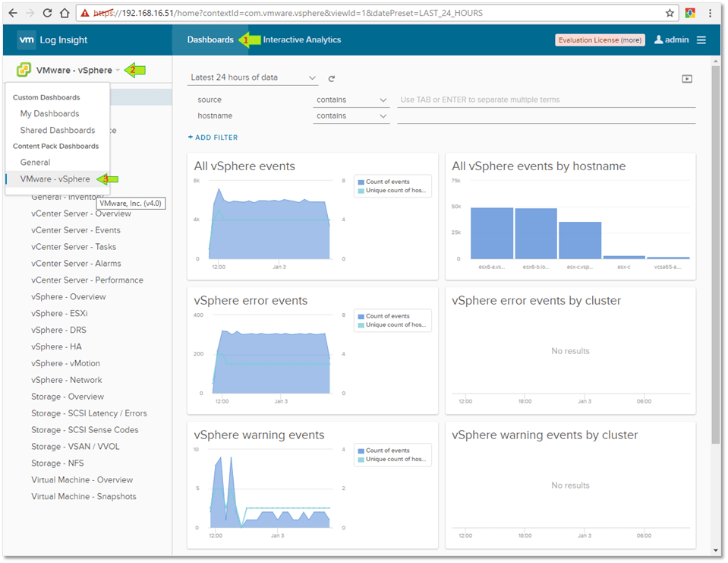This screenshot has width=728, height=563.
Task: Click the insecure connection warning icon
Action: pyautogui.click(x=85, y=13)
